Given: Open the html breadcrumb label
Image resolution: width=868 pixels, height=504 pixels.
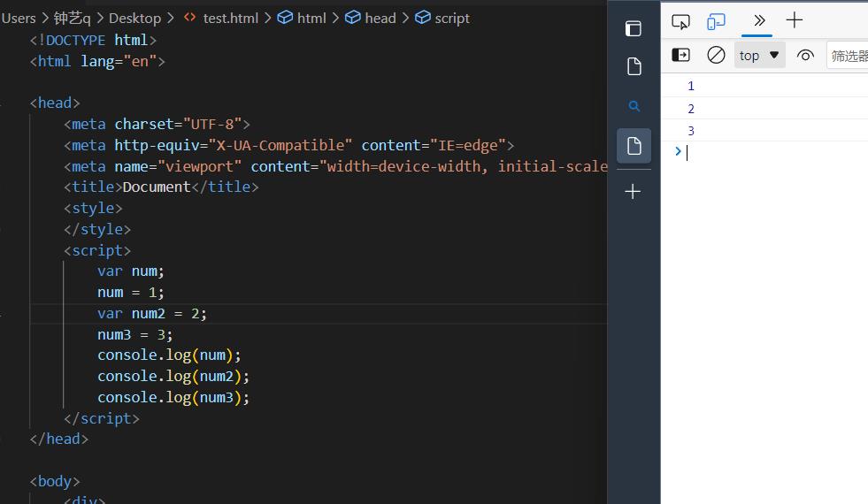Looking at the screenshot, I should (x=311, y=19).
